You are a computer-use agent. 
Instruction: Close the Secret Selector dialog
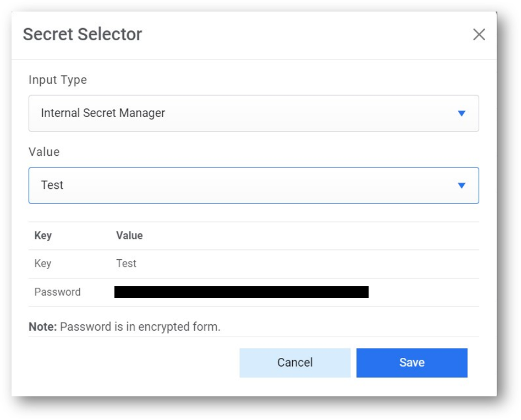tap(479, 35)
